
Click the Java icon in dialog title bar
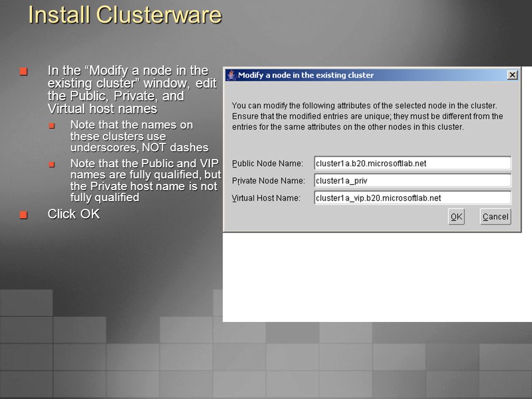(x=232, y=75)
